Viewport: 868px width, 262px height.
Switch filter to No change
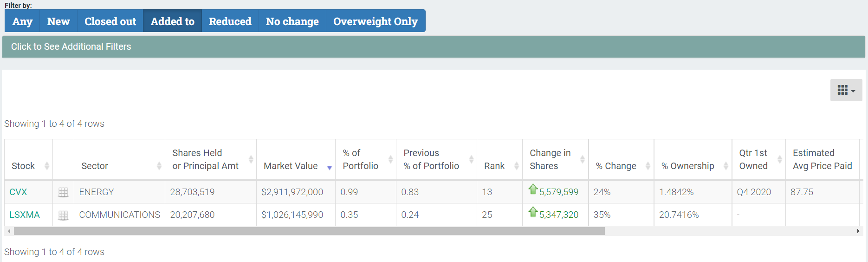coord(292,21)
